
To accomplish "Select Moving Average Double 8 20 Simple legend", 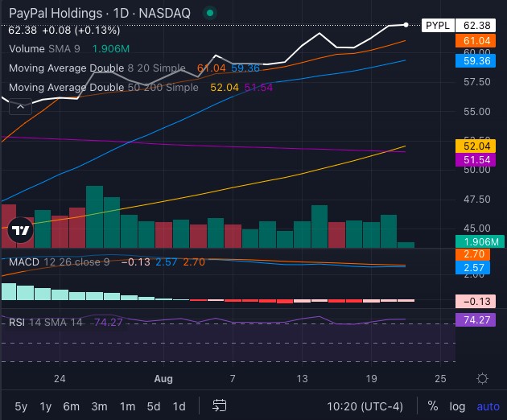I will click(97, 68).
